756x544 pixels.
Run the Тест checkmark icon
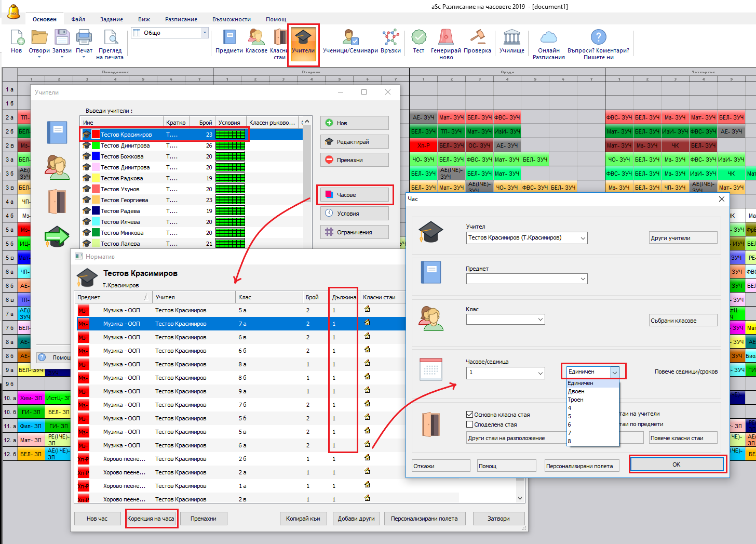(x=419, y=38)
